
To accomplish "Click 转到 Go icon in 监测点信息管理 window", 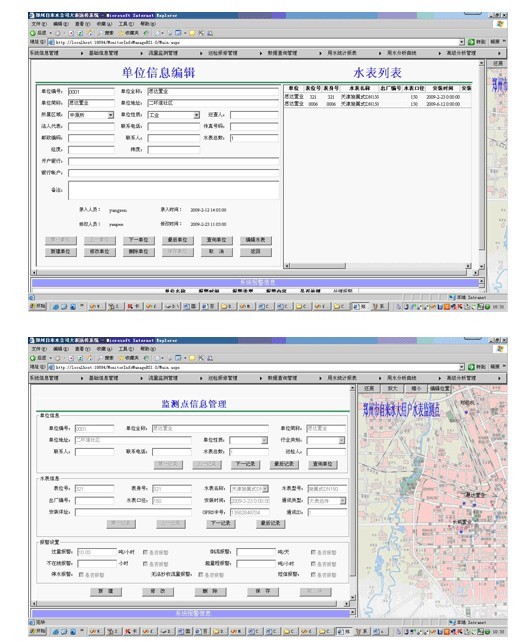I will pos(471,367).
